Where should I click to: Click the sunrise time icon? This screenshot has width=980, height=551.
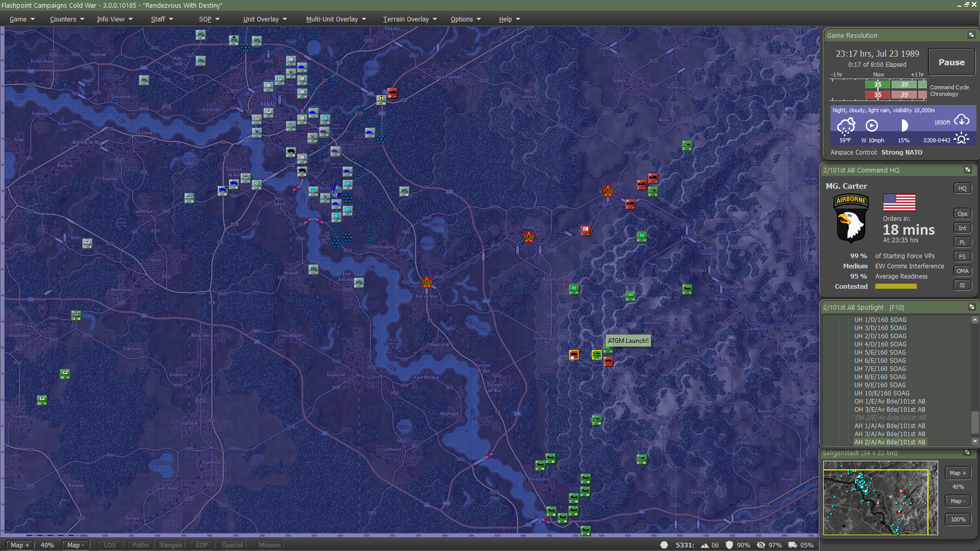tap(962, 139)
